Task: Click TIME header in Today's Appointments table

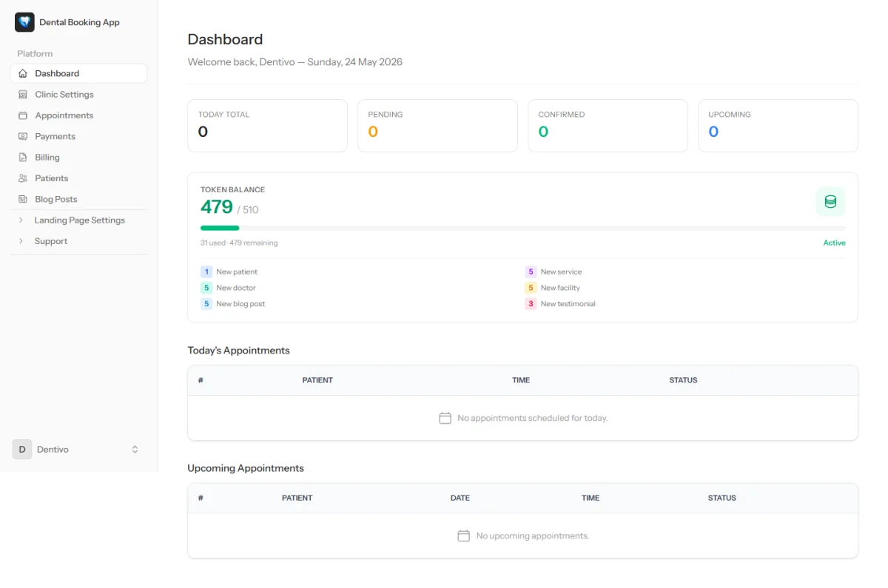Action: click(521, 380)
